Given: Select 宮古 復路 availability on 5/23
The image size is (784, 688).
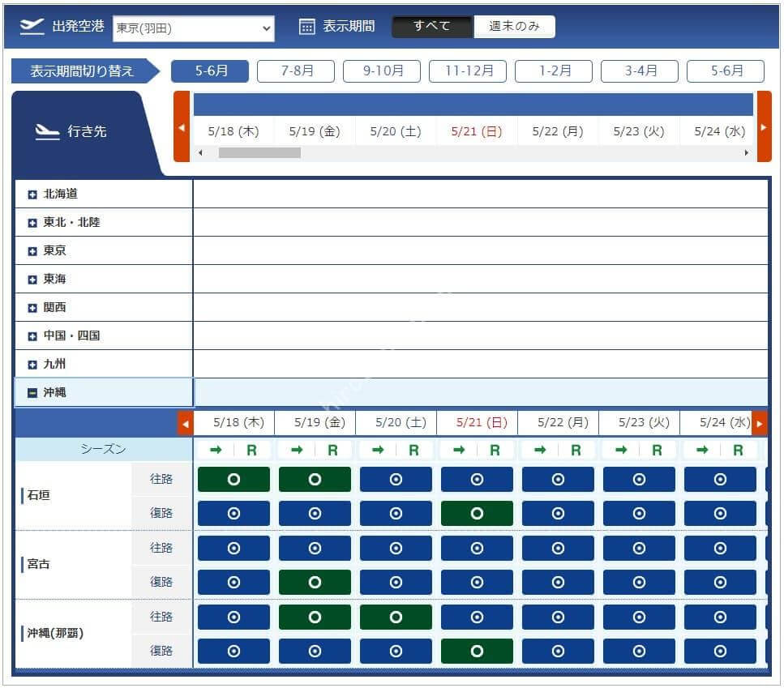Looking at the screenshot, I should coord(639,582).
